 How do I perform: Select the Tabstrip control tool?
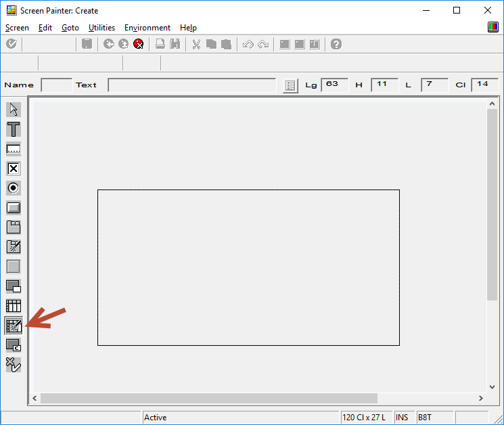coord(13,227)
